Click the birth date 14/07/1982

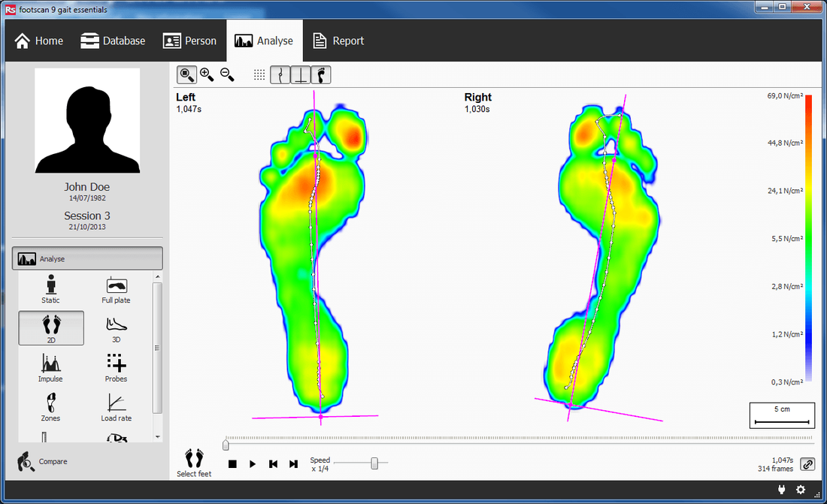point(87,198)
